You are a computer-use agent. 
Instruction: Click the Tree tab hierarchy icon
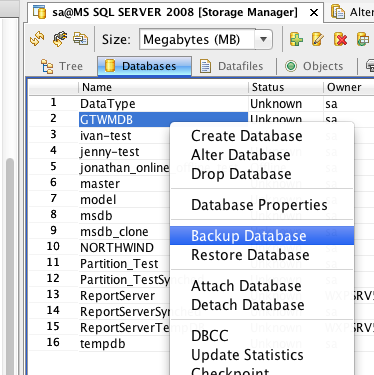point(47,66)
